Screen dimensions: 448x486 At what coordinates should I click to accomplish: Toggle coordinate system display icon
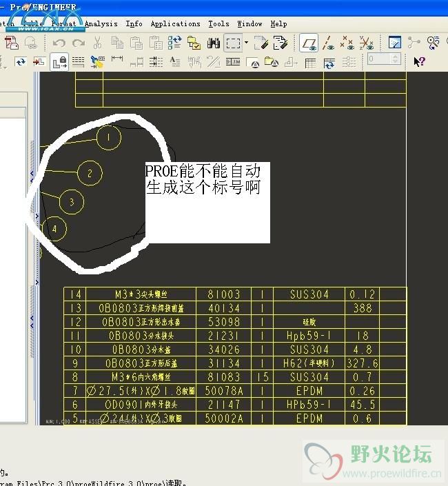point(367,43)
